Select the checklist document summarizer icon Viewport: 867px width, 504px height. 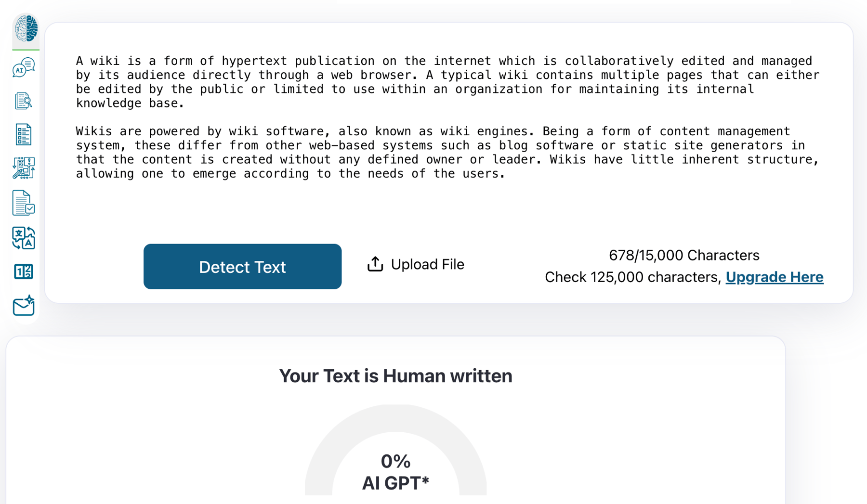click(x=24, y=134)
